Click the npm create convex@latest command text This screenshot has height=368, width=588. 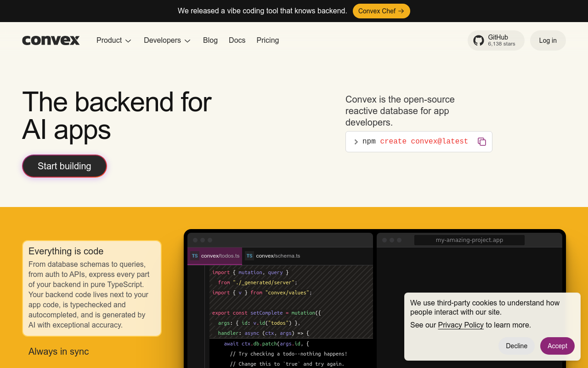[415, 142]
